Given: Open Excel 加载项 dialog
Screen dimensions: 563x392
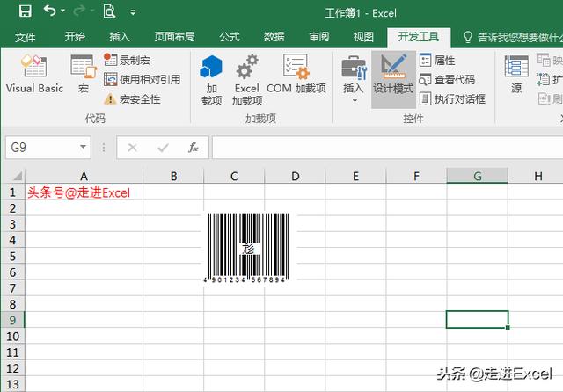Looking at the screenshot, I should coord(246,80).
